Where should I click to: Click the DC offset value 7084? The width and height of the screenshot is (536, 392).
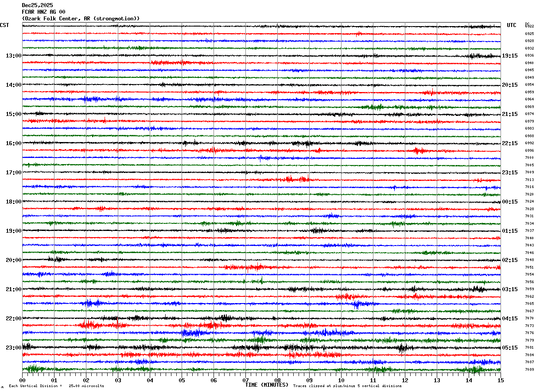(x=529, y=355)
